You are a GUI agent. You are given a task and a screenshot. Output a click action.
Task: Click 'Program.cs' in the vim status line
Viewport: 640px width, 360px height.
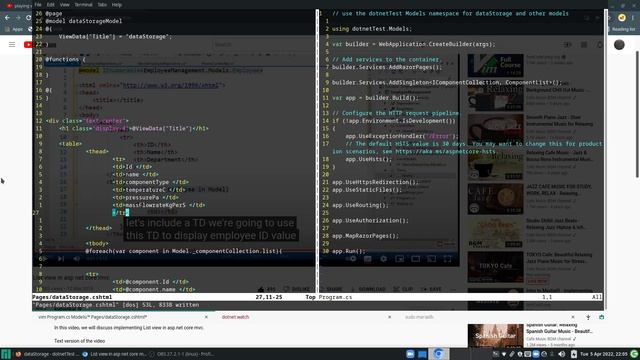335,297
